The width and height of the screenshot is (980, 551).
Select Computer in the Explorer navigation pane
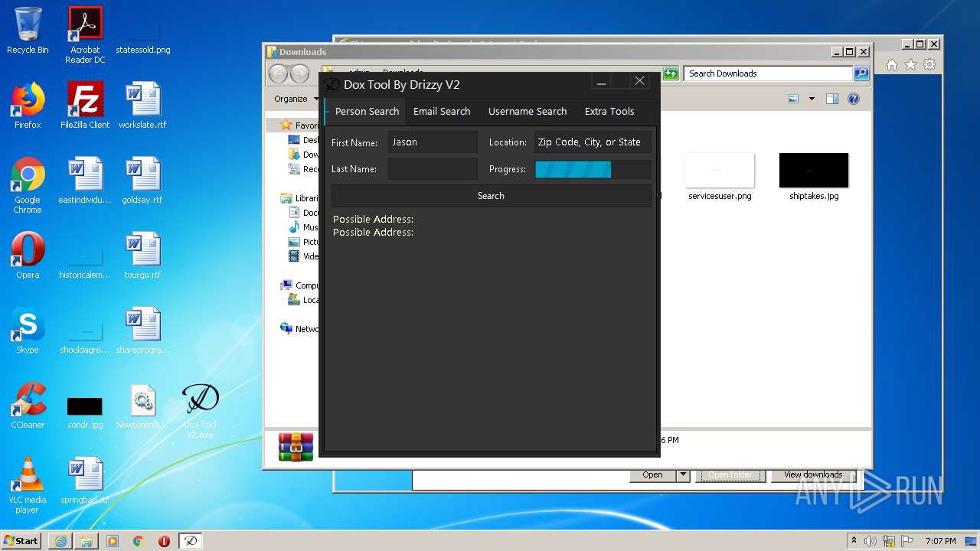click(x=301, y=285)
